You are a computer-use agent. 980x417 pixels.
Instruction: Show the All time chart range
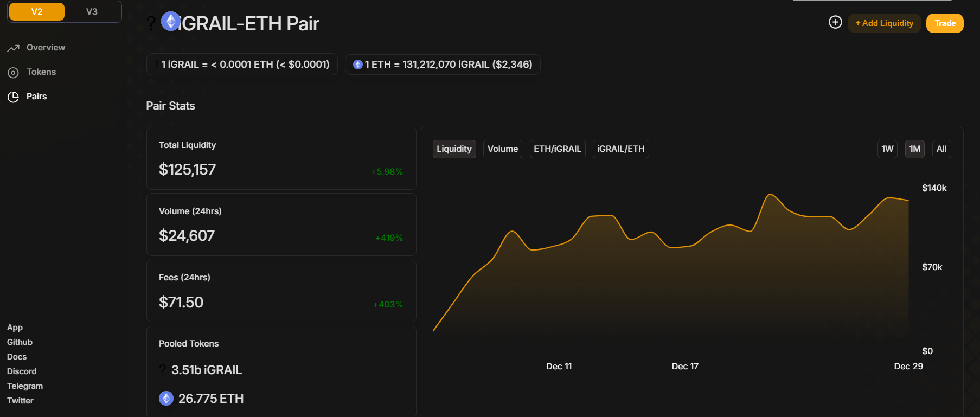point(941,149)
